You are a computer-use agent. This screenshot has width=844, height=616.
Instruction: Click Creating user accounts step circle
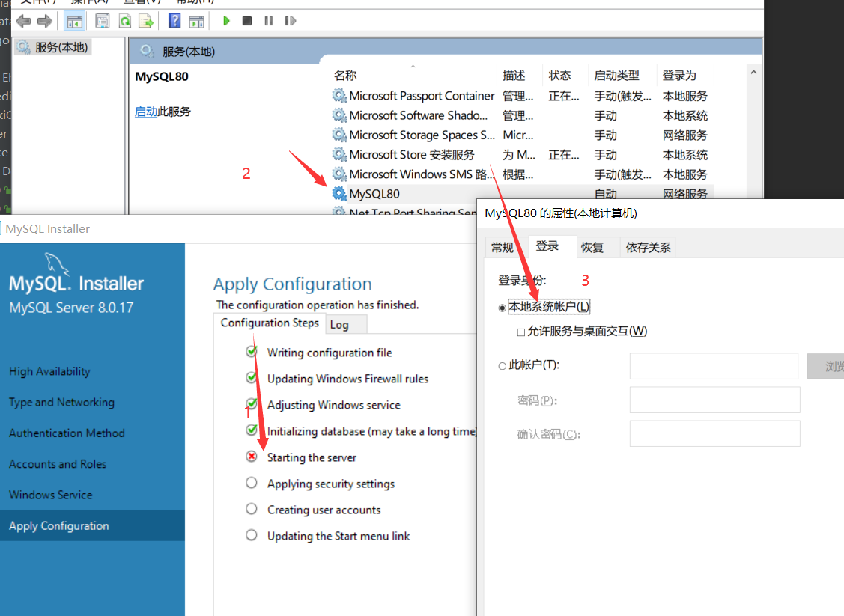point(252,509)
